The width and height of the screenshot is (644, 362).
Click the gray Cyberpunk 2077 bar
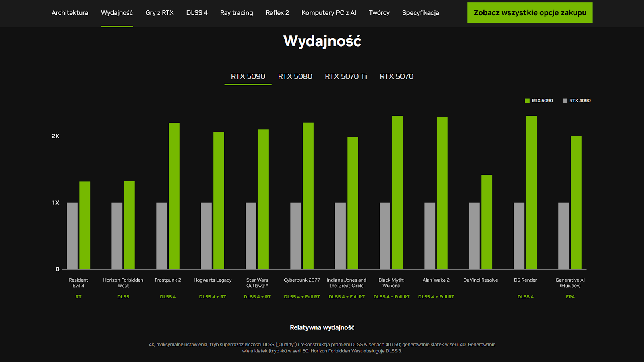(x=296, y=236)
